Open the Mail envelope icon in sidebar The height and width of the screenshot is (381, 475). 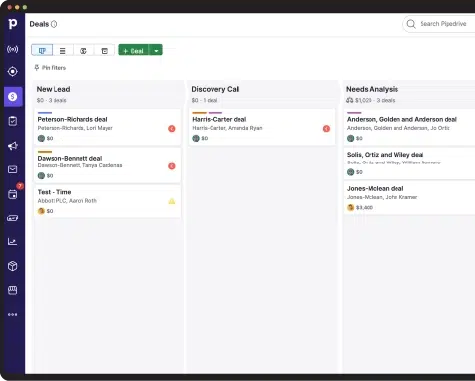(13, 169)
